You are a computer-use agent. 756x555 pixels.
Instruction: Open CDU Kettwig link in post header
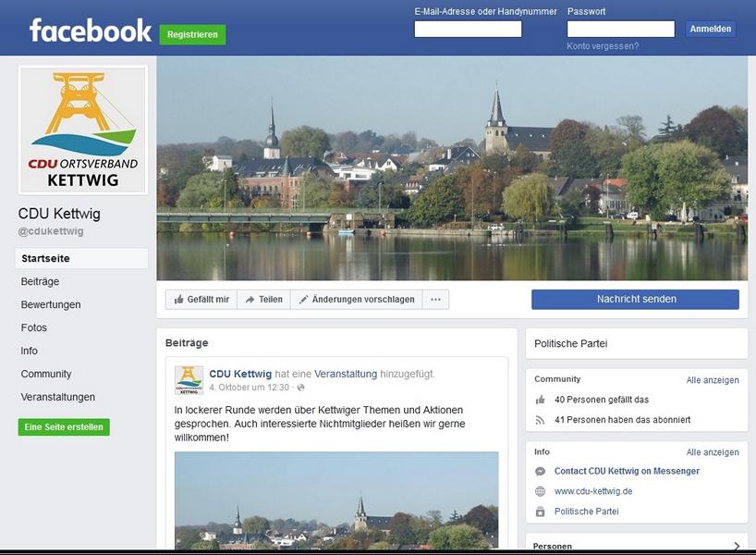pyautogui.click(x=240, y=374)
